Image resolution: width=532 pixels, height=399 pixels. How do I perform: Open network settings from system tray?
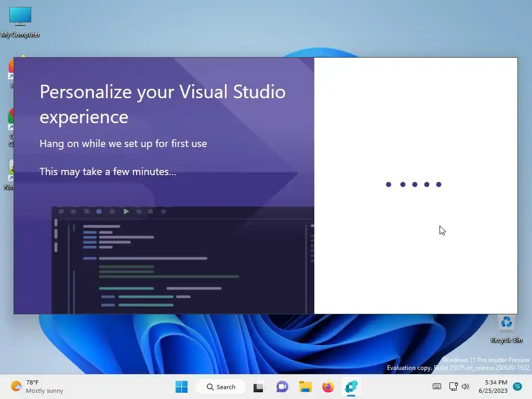[453, 387]
